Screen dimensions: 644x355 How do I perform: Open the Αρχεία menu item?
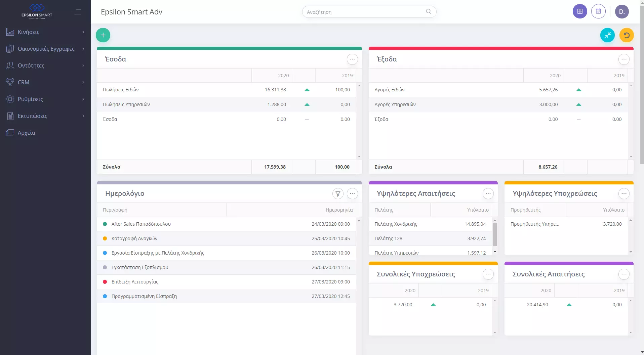coord(26,133)
